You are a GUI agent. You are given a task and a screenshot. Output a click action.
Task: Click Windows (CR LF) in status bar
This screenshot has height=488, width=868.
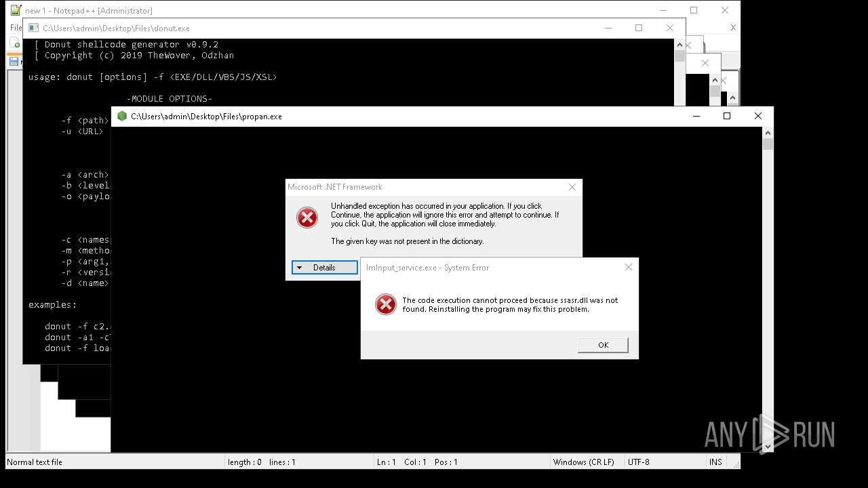[x=583, y=462]
